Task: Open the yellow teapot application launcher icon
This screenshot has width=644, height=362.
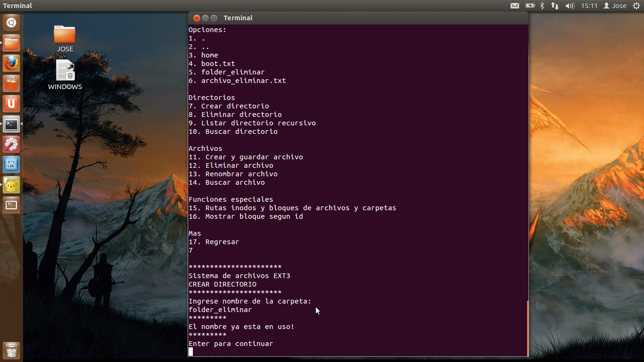Action: (x=11, y=185)
